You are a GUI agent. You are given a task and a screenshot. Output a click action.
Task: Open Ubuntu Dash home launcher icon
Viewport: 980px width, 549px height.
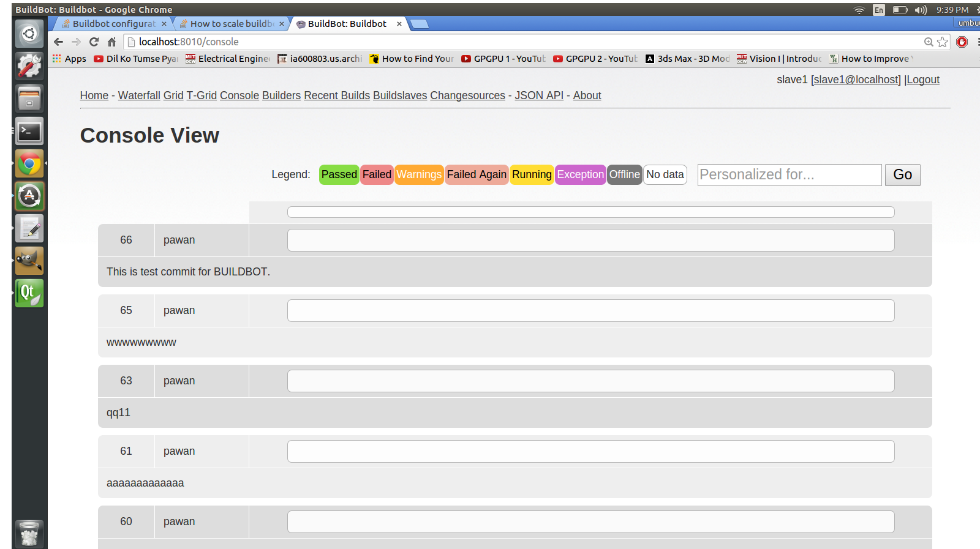pyautogui.click(x=29, y=34)
